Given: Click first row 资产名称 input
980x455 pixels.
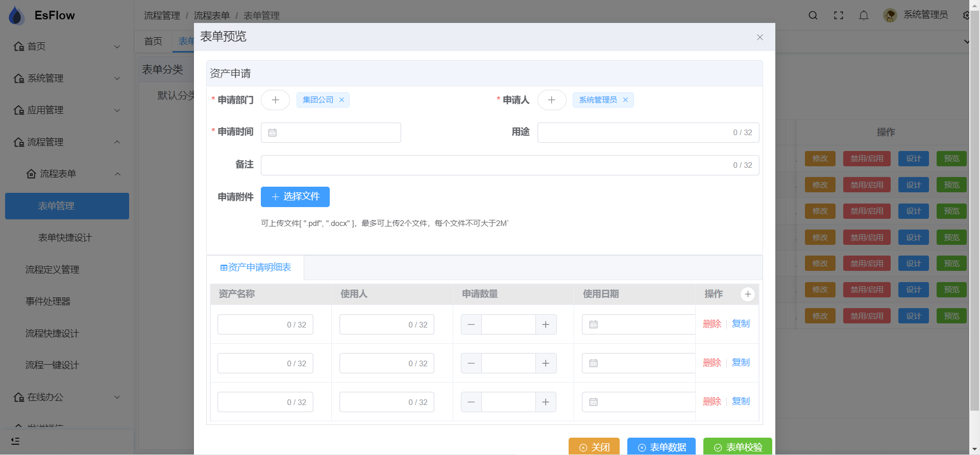Looking at the screenshot, I should point(265,324).
